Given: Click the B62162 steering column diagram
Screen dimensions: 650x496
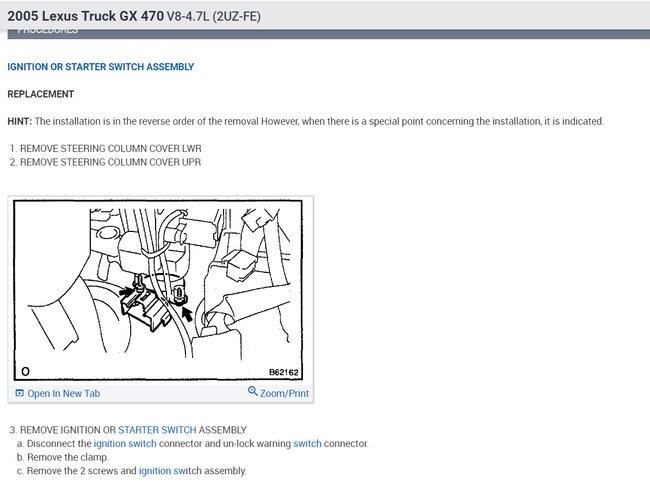Looking at the screenshot, I should 158,290.
